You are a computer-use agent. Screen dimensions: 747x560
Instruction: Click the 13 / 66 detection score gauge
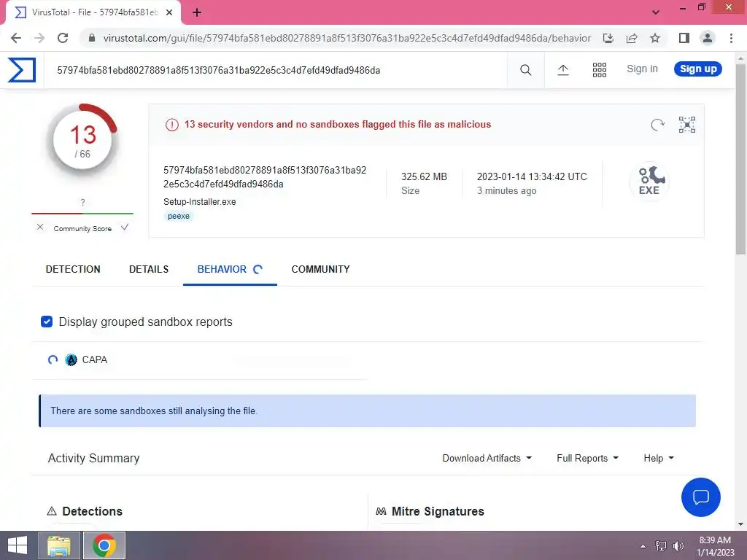point(82,140)
